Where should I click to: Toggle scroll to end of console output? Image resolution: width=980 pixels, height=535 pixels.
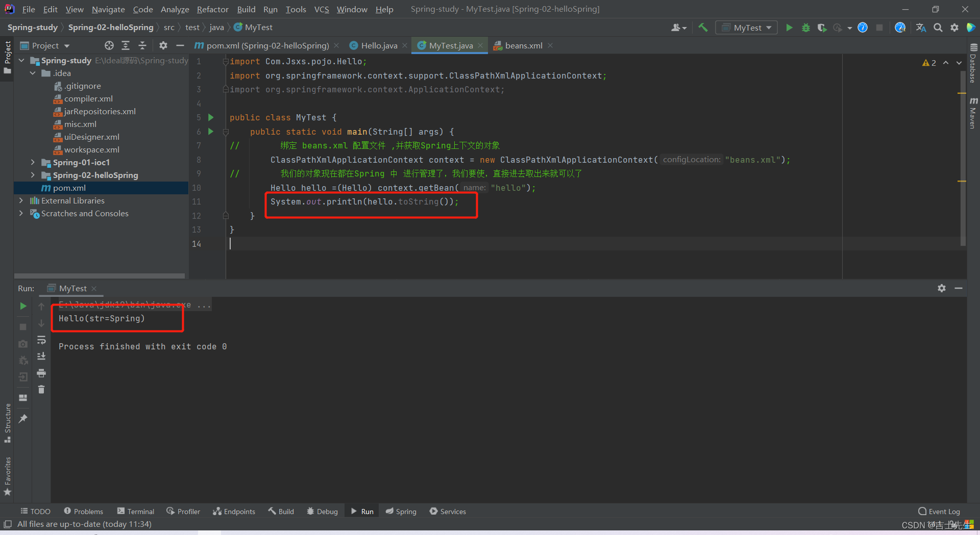point(41,356)
